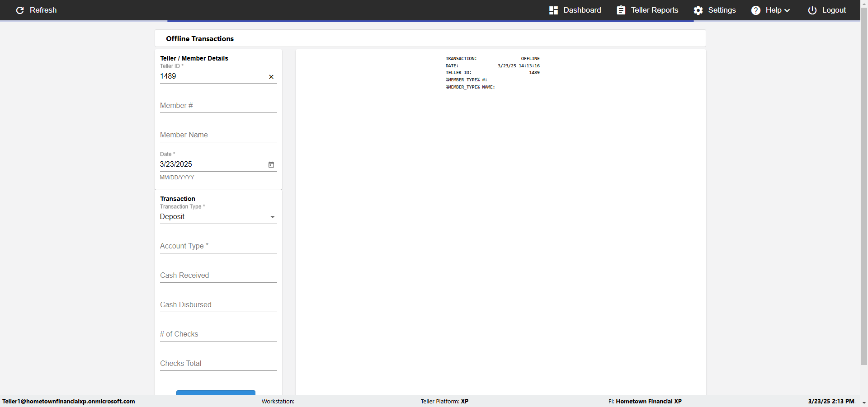Click the Refresh circular arrow icon
Image resolution: width=868 pixels, height=407 pixels.
pos(20,10)
